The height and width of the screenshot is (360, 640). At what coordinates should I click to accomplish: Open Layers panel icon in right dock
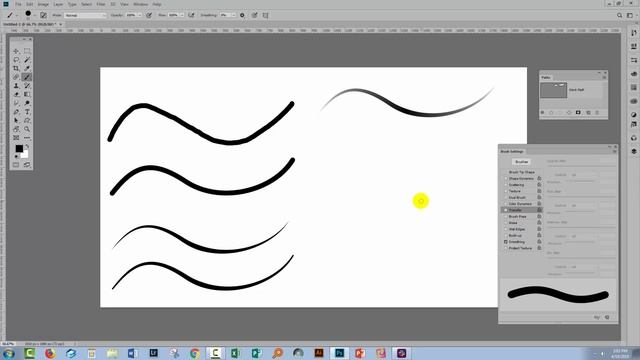[634, 151]
